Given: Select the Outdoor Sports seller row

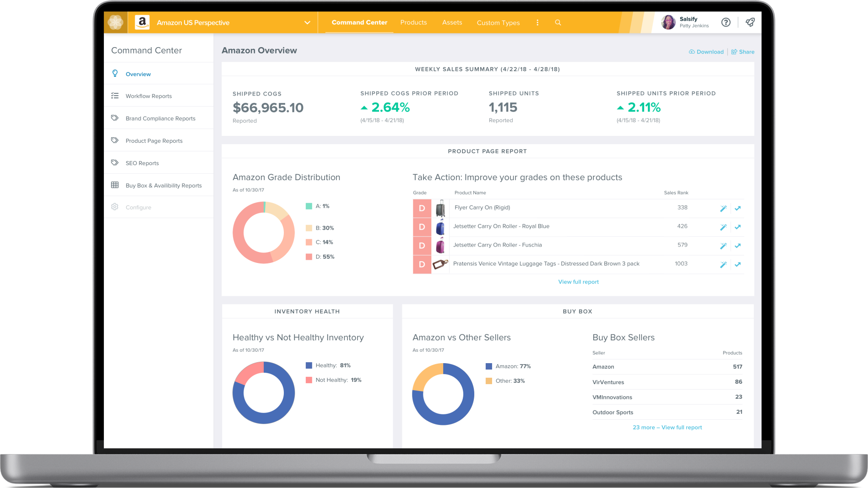Looking at the screenshot, I should (667, 412).
